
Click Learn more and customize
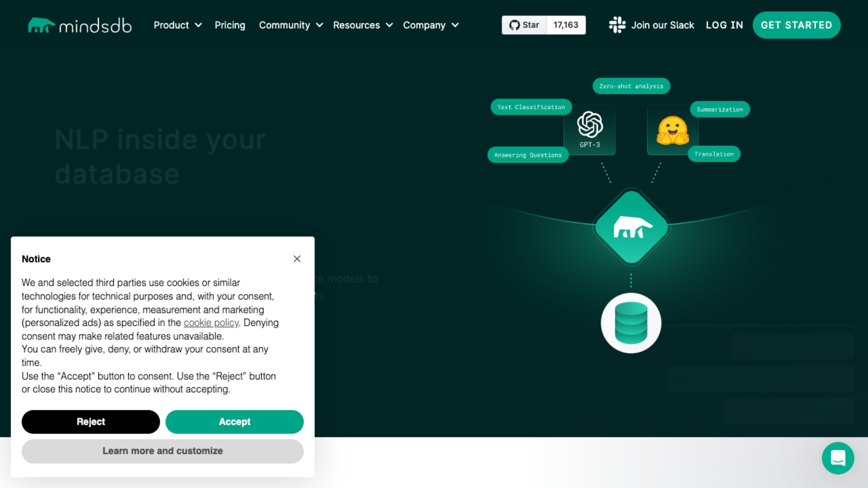(x=163, y=451)
